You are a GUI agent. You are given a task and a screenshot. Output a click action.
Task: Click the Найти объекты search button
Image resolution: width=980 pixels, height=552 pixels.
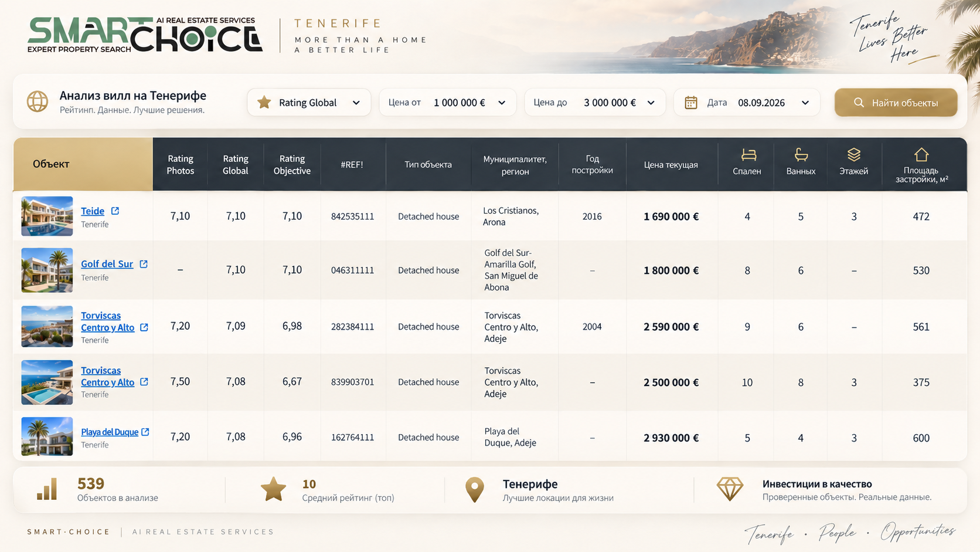point(896,103)
